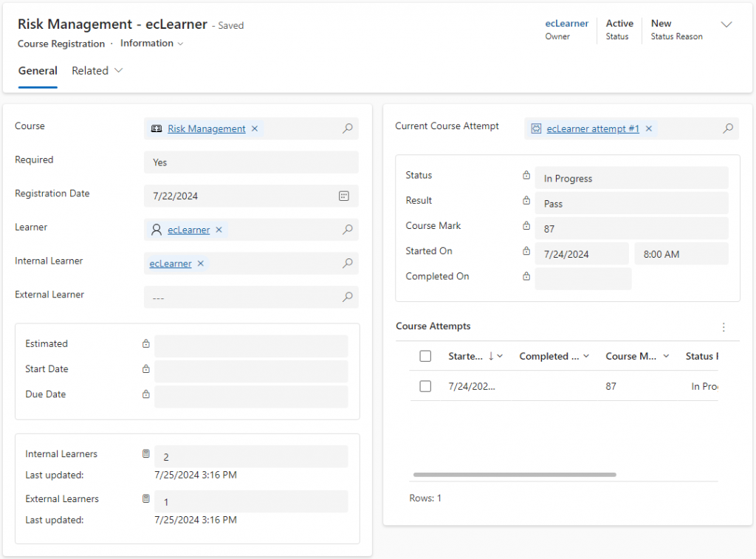Click the horizontal scrollbar under Course Attempts
This screenshot has width=756, height=559.
[x=515, y=475]
